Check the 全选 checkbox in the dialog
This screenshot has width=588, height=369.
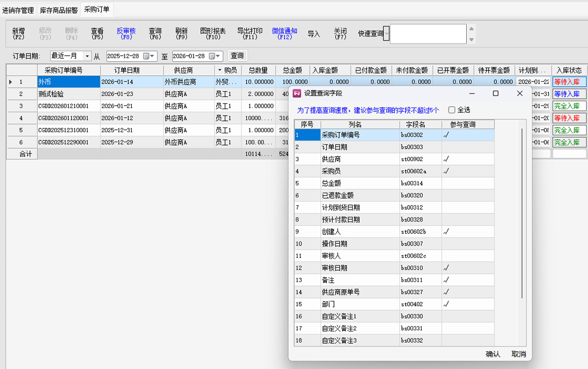click(x=452, y=110)
